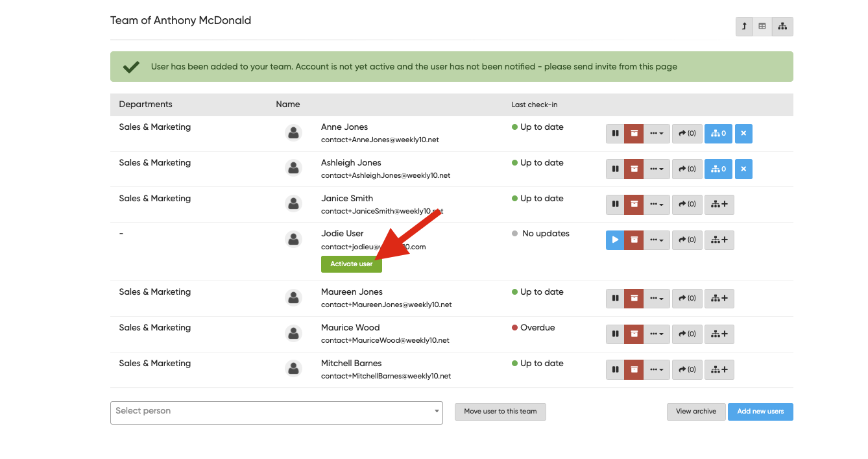Click Jodie User's profile avatar
Viewport: 868px width, 459px height.
(293, 239)
